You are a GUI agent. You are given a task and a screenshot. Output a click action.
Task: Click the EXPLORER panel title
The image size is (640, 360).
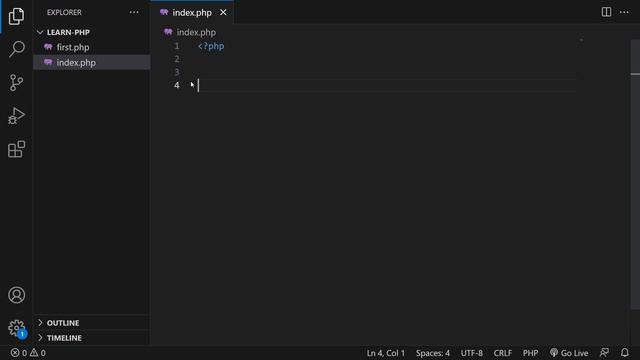64,12
